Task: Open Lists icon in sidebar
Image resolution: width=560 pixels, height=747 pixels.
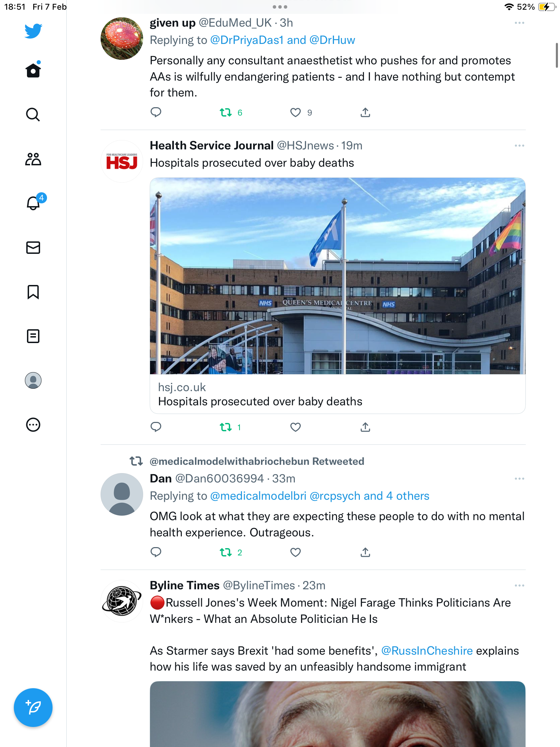Action: coord(33,336)
